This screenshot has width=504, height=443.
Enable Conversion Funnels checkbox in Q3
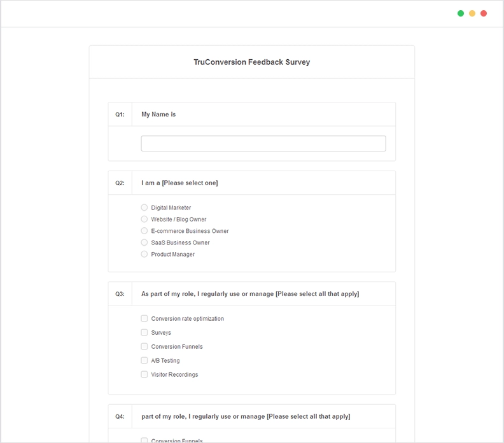click(144, 346)
